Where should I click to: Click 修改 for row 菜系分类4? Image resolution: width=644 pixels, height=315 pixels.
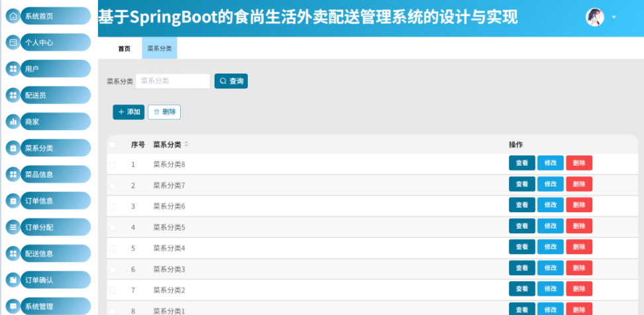point(551,247)
